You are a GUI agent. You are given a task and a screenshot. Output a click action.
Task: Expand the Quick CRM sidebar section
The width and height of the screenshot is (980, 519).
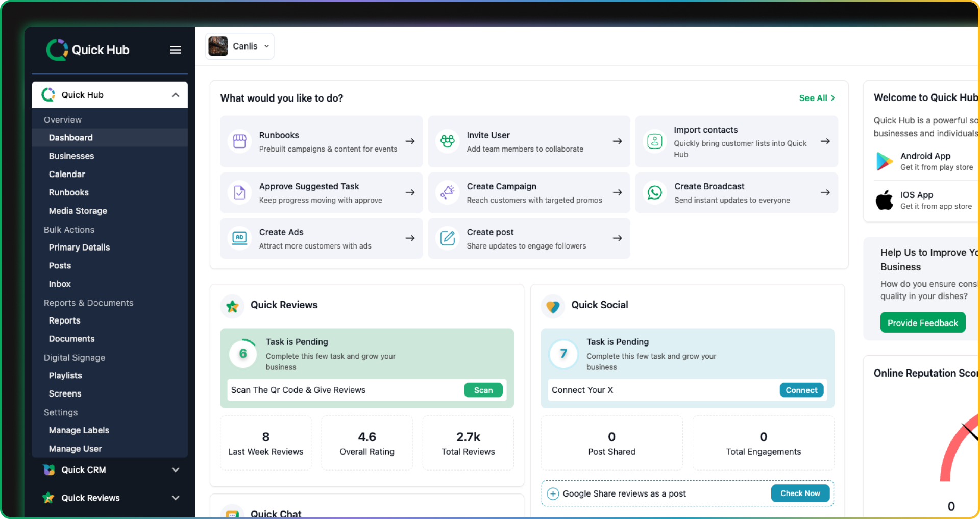[176, 469]
